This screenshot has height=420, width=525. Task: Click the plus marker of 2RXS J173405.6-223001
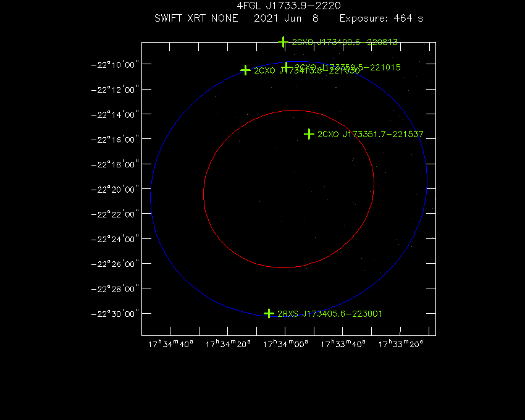269,314
